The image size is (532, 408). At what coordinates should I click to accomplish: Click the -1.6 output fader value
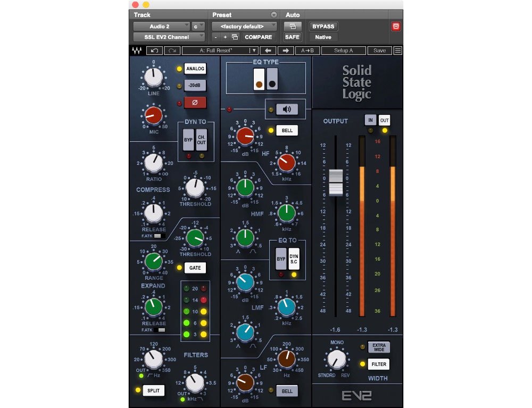tap(335, 330)
